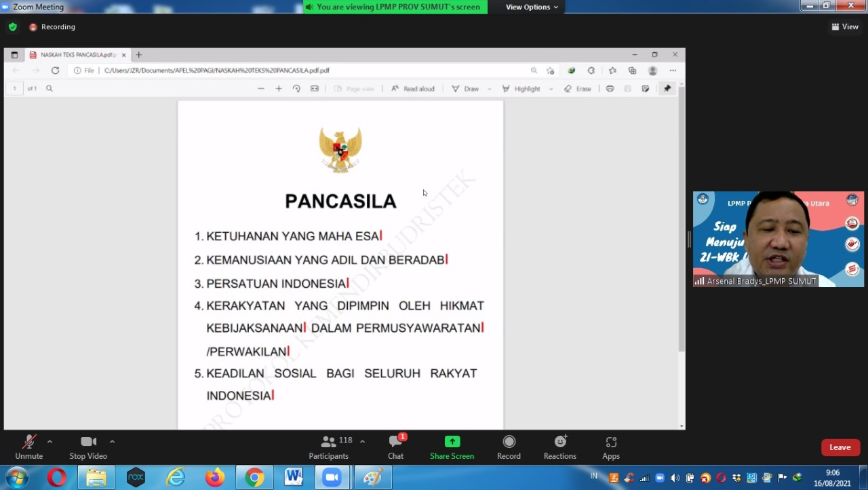Open Firefox from the taskbar

(215, 478)
